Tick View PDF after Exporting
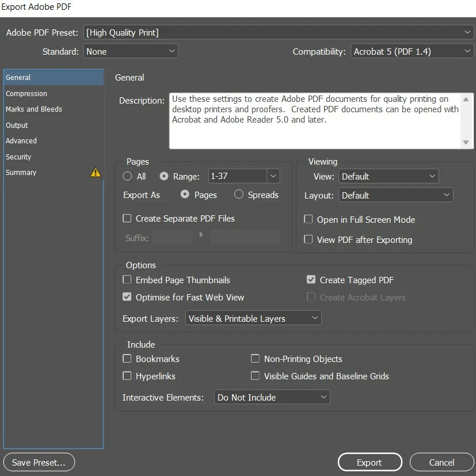476x476 pixels. click(308, 239)
